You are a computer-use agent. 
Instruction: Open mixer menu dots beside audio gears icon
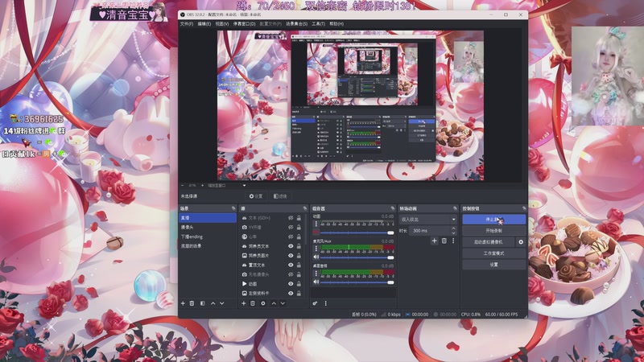(326, 303)
